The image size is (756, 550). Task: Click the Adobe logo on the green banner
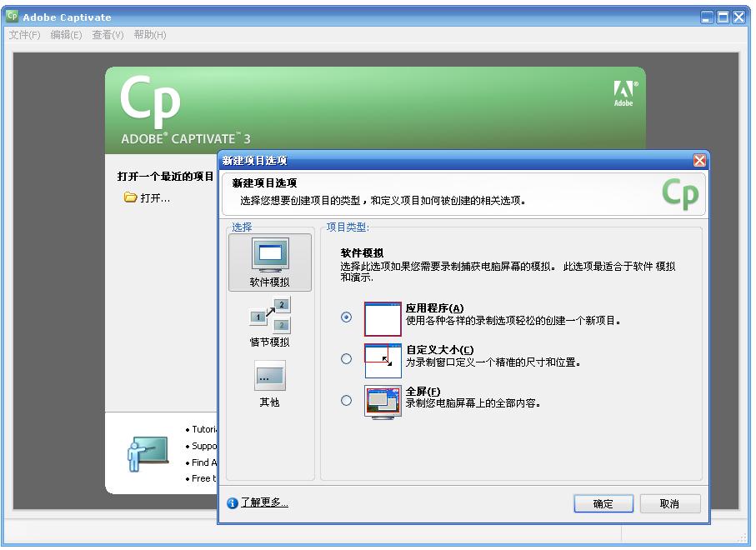(625, 93)
